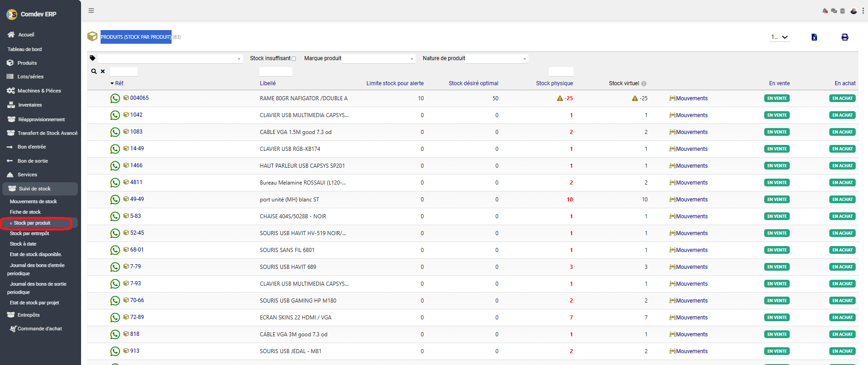Click EN ACHAT badge for product 1083
Viewport: 868px width, 365px height.
click(x=843, y=132)
